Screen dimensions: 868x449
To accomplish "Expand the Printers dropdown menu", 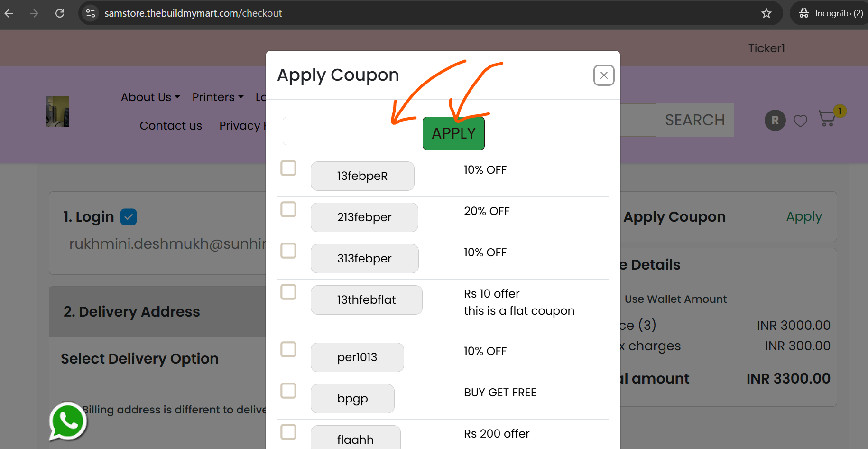I will pyautogui.click(x=218, y=97).
